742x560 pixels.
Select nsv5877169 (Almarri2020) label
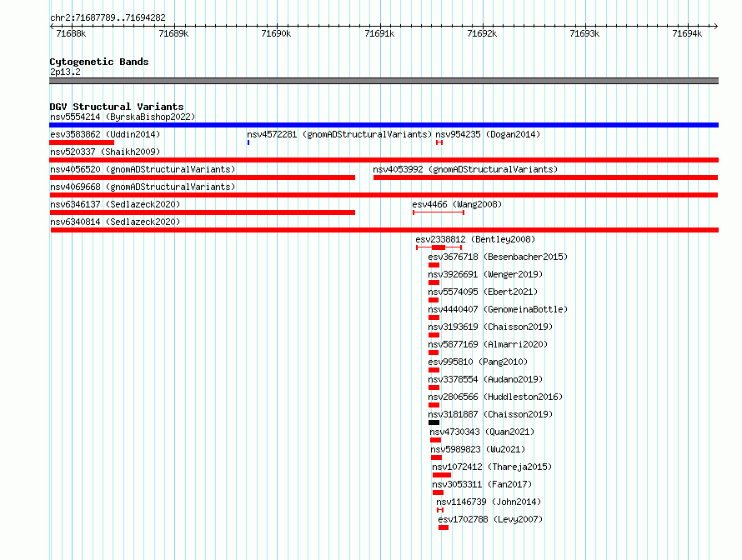(488, 344)
